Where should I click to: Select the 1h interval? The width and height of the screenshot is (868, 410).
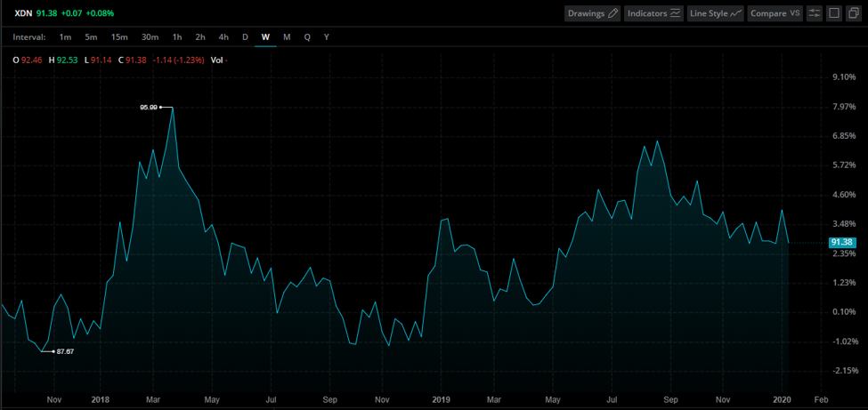[176, 37]
